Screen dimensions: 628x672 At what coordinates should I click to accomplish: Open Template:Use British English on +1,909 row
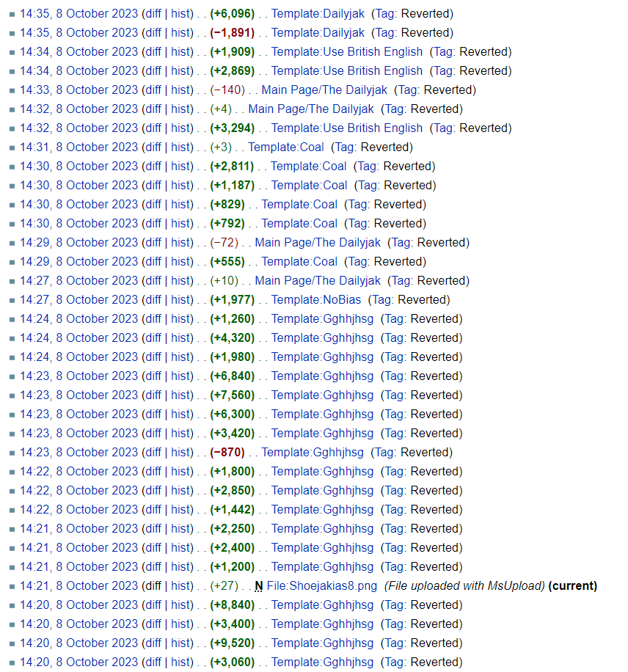[347, 52]
